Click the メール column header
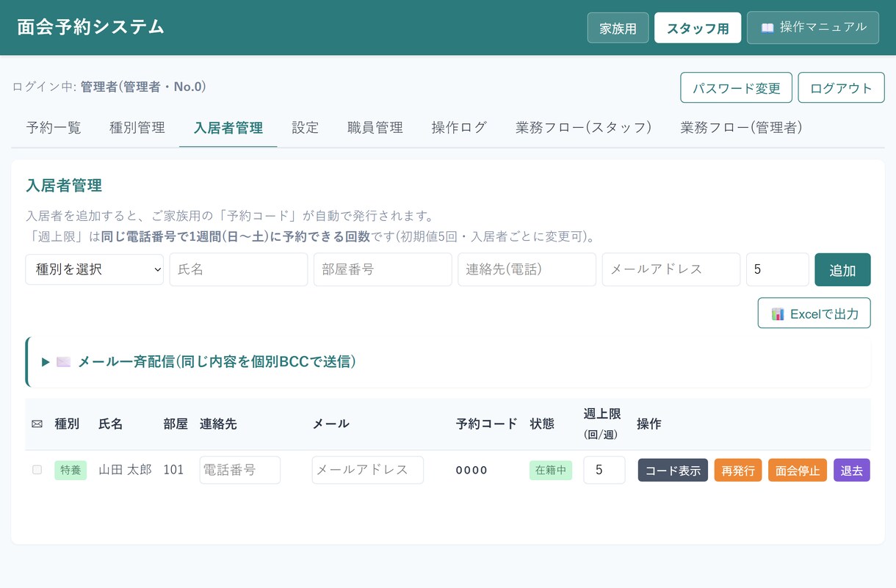This screenshot has width=896, height=588. pos(331,424)
